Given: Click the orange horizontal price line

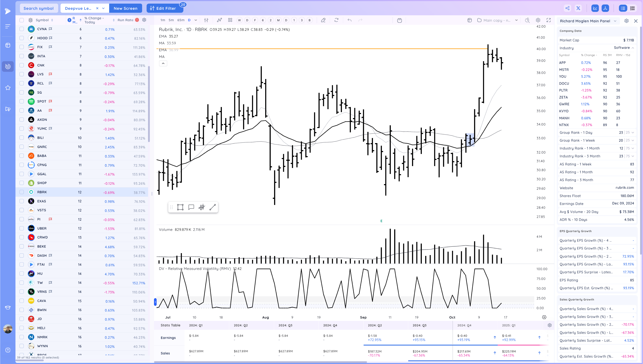Looking at the screenshot, I should click(325, 49).
